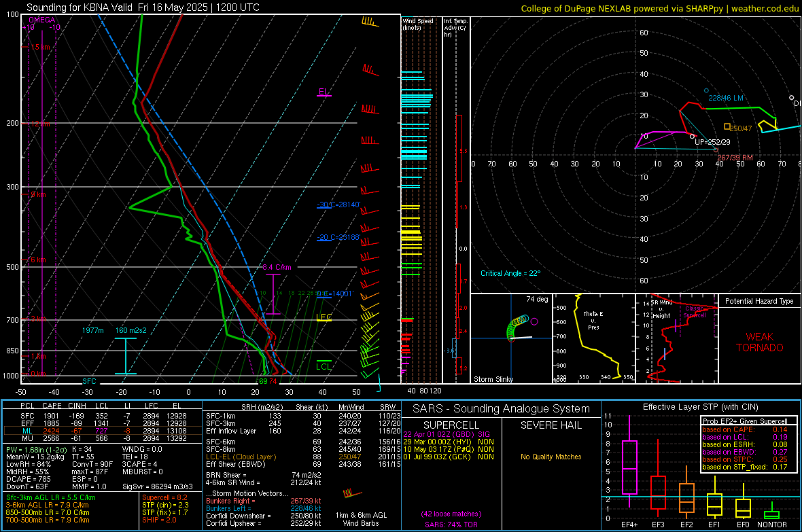The width and height of the screenshot is (802, 532).
Task: Click the 'SR Wind v. Height' label
Action: click(661, 309)
